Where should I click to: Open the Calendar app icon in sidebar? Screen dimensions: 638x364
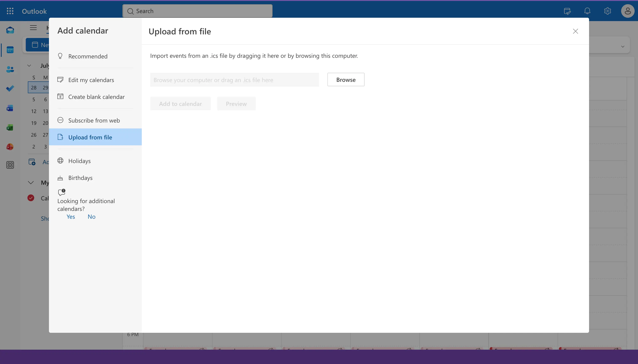pyautogui.click(x=10, y=50)
